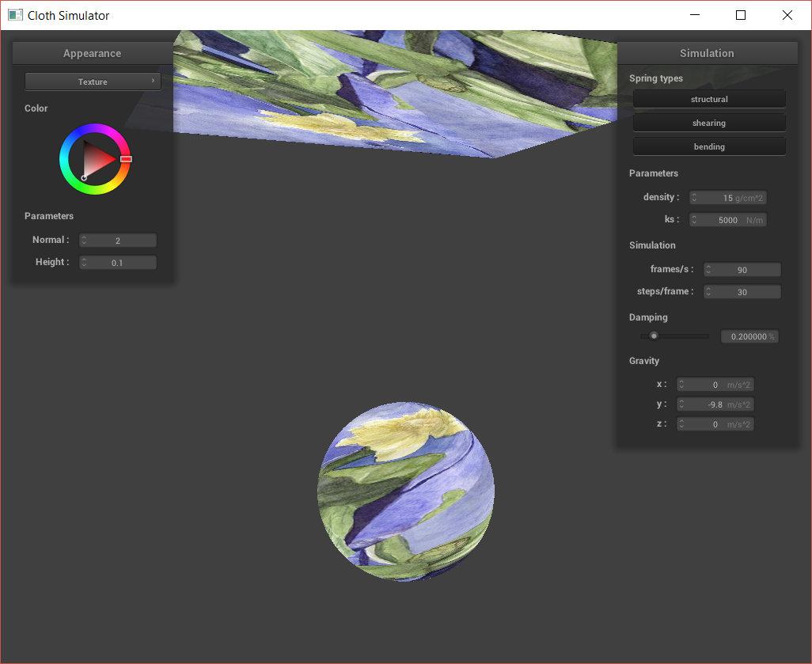Click the hue ring handle on color wheel
812x664 pixels.
(126, 159)
